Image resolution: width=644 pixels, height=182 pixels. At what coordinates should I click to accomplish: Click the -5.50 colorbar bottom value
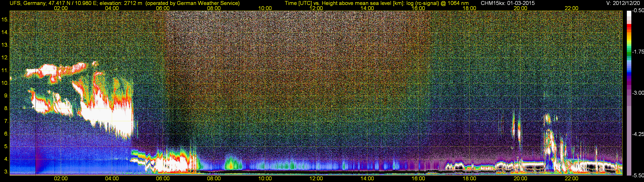pos(638,175)
